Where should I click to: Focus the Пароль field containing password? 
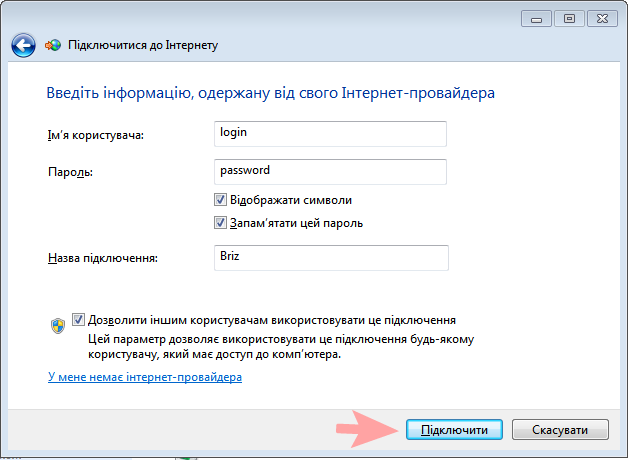[x=330, y=172]
